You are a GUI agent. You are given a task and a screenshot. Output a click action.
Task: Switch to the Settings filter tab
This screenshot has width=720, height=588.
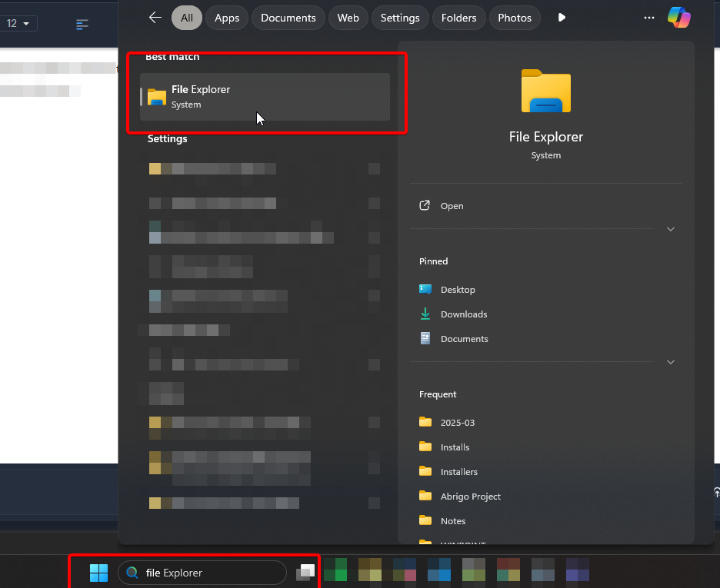(400, 18)
